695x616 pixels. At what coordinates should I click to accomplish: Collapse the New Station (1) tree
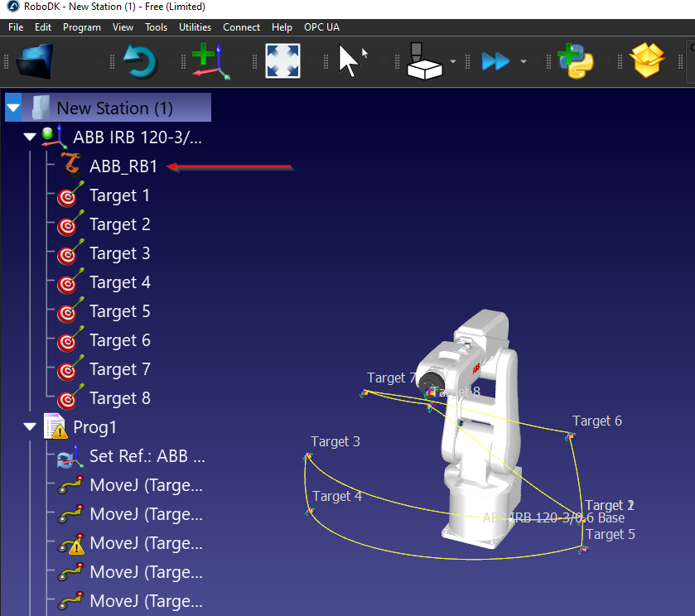[13, 108]
